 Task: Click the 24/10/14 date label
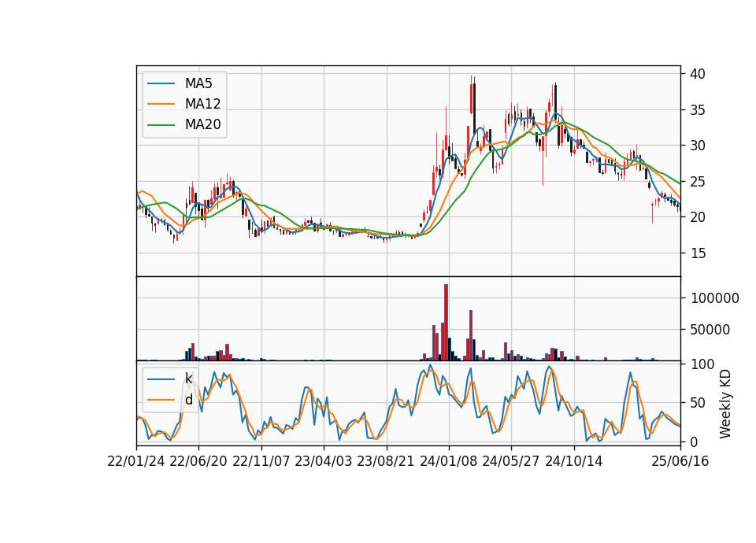coord(574,461)
